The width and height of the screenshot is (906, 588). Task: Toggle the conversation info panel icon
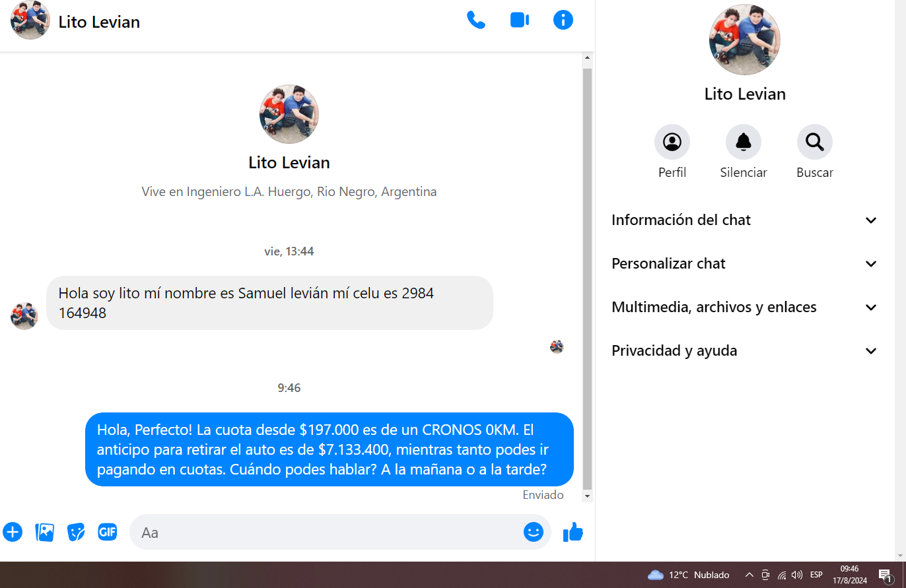pyautogui.click(x=563, y=20)
